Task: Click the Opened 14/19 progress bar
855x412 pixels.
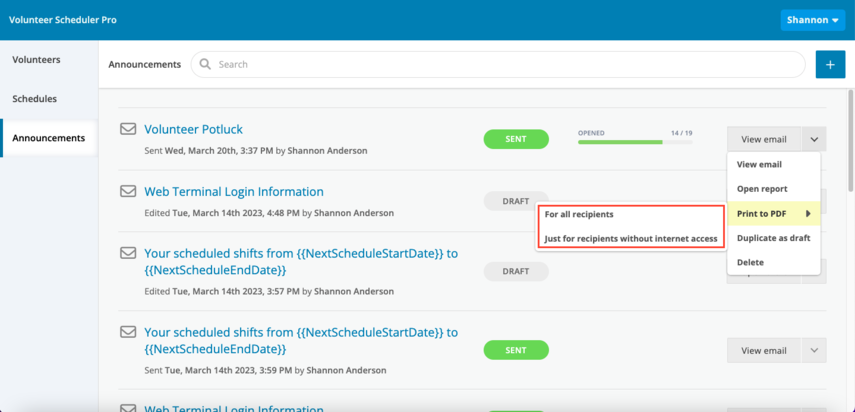Action: coord(635,142)
